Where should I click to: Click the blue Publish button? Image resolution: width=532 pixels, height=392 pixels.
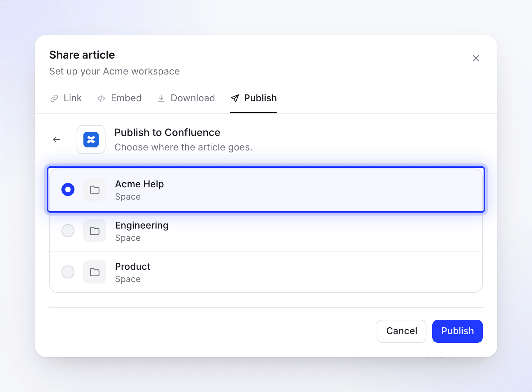pos(458,331)
